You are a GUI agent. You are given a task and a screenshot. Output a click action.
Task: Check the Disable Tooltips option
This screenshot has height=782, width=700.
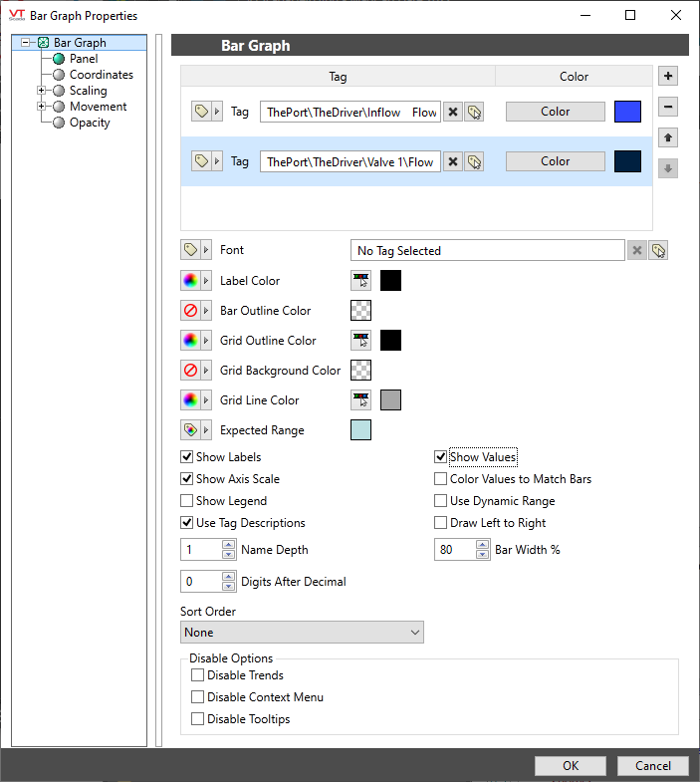click(197, 719)
